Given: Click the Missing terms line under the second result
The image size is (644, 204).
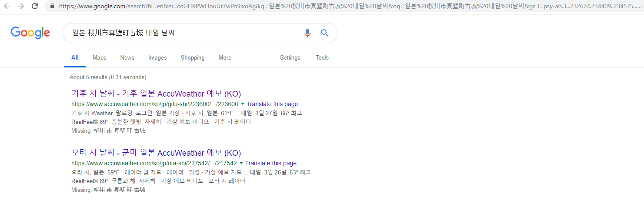Looking at the screenshot, I should click(x=108, y=190).
